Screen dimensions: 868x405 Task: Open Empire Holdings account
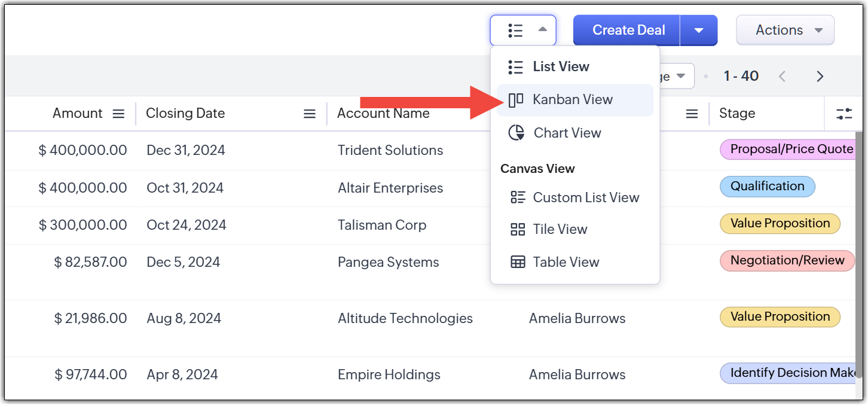389,375
